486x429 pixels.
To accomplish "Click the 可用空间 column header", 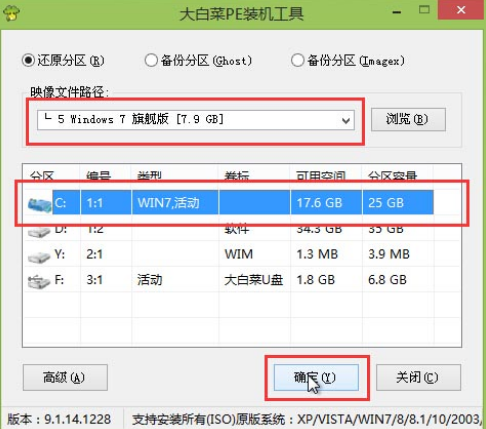I will click(321, 176).
